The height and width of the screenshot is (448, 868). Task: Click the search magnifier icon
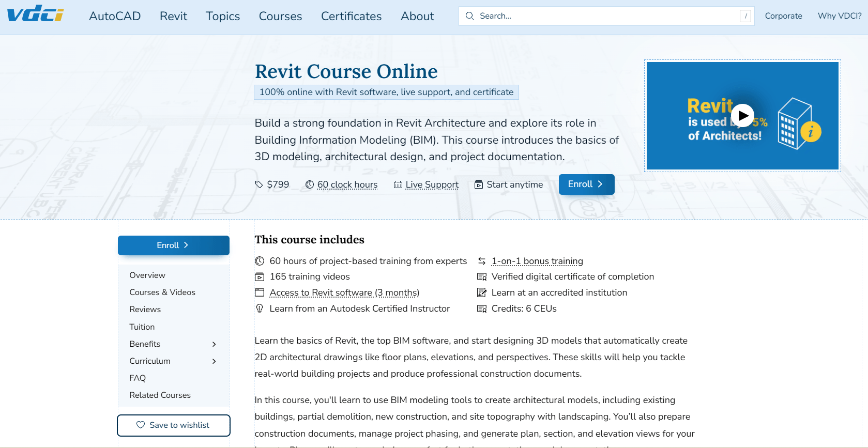point(469,16)
